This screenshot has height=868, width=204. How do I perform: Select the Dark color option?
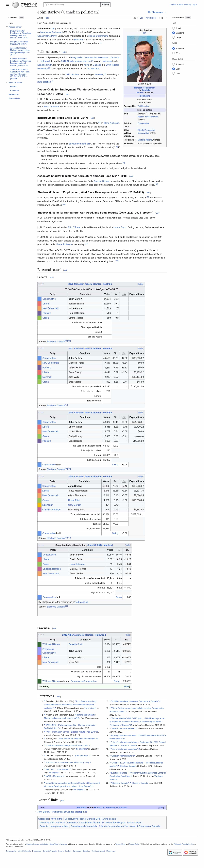pyautogui.click(x=173, y=73)
